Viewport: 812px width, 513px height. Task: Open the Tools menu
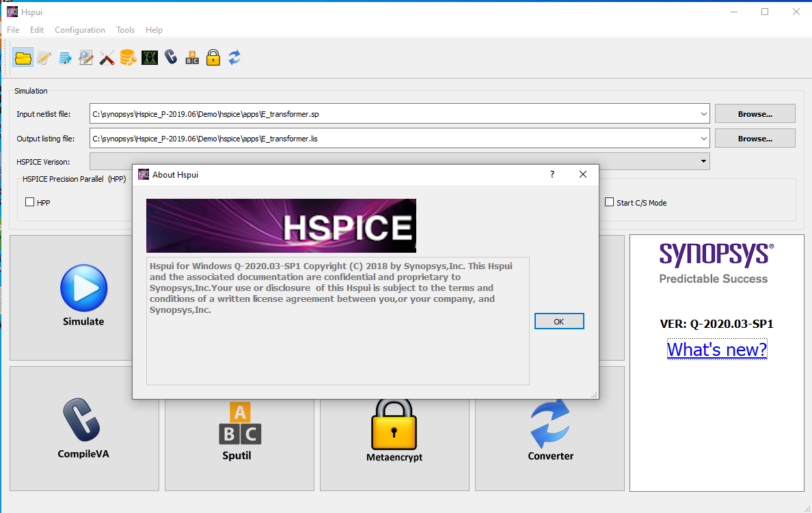point(125,30)
